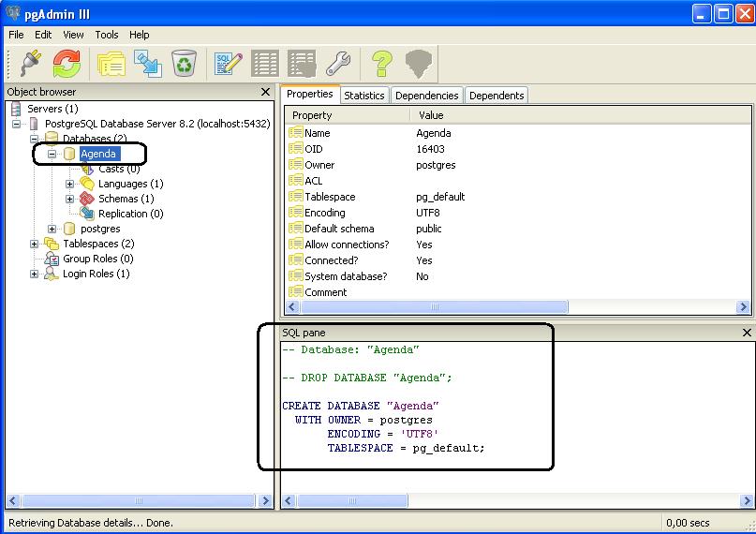The width and height of the screenshot is (756, 534).
Task: Click the Group Roles icon
Action: click(x=52, y=259)
